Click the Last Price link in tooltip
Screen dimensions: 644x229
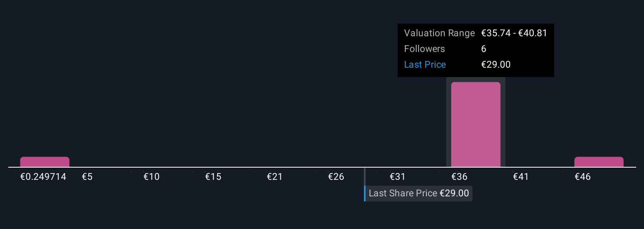(x=425, y=65)
